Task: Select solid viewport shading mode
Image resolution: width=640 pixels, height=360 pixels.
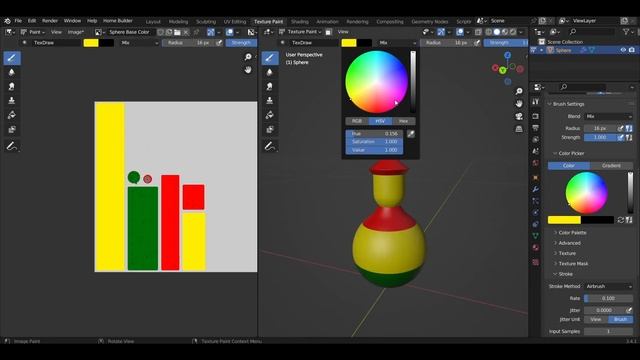Action: pos(497,32)
